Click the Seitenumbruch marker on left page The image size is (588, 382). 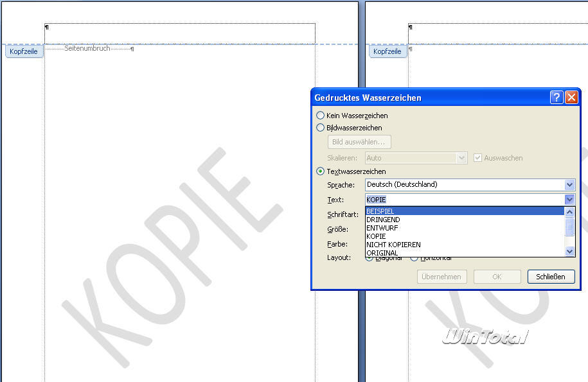[x=87, y=48]
